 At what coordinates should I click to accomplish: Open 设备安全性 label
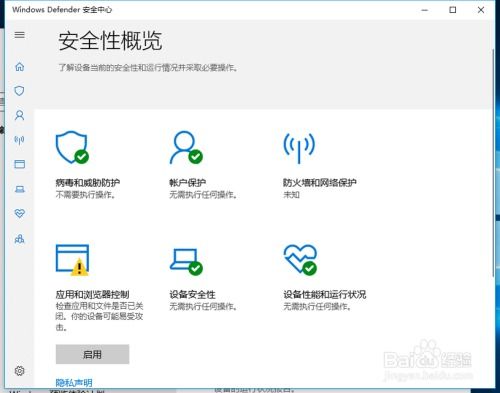point(192,294)
